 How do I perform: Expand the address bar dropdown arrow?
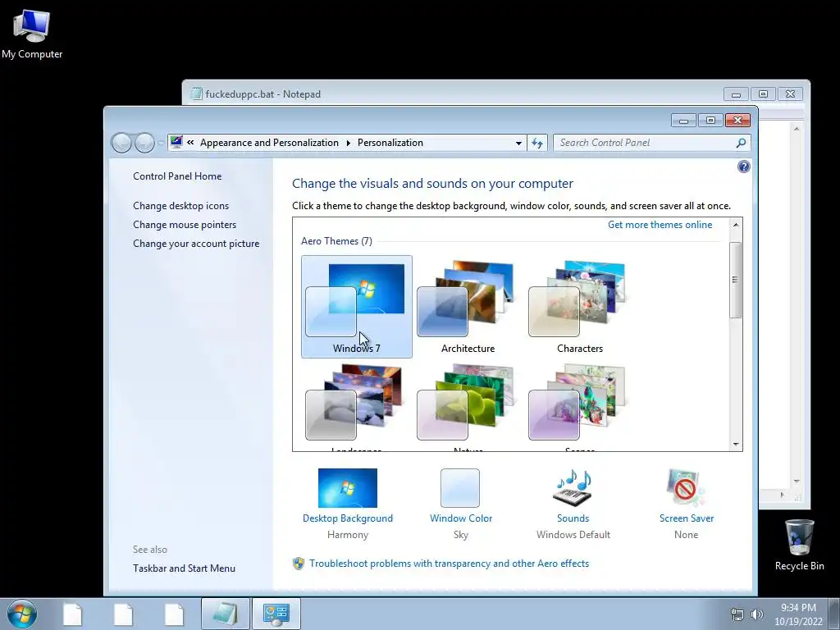pyautogui.click(x=518, y=143)
